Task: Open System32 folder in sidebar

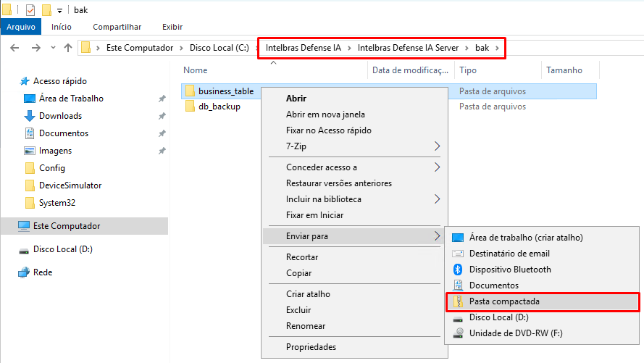Action: click(x=57, y=203)
